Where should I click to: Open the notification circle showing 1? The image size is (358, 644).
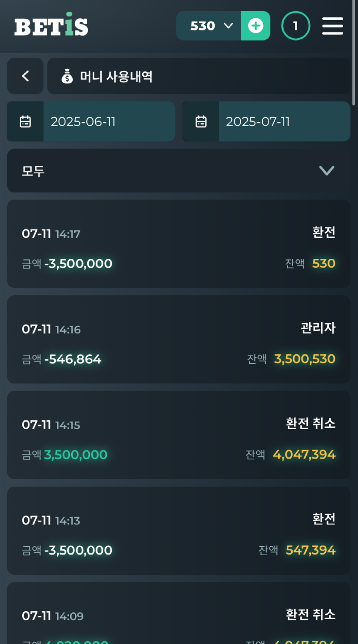point(295,26)
